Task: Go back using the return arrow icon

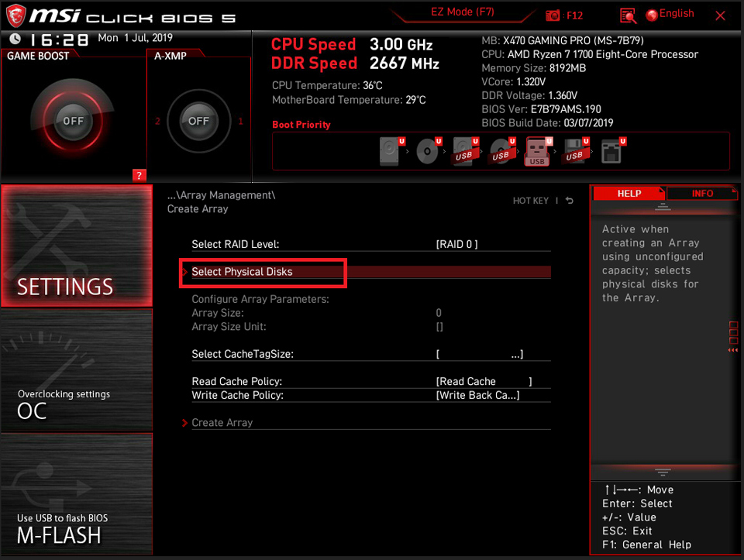Action: [570, 201]
